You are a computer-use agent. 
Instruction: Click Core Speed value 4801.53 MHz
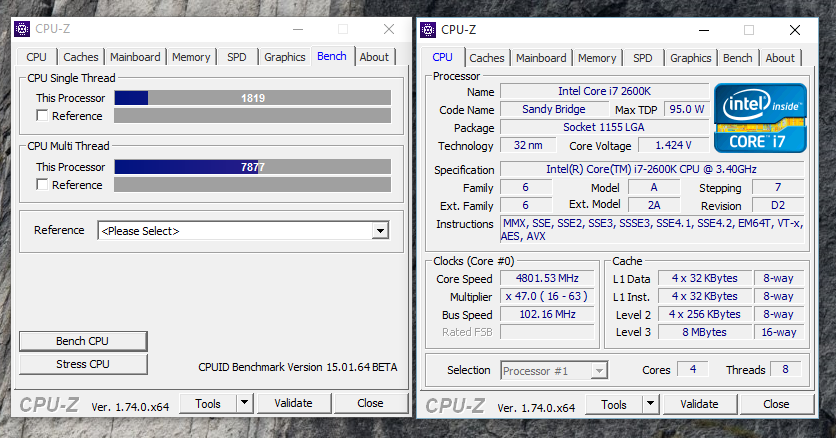[x=547, y=278]
